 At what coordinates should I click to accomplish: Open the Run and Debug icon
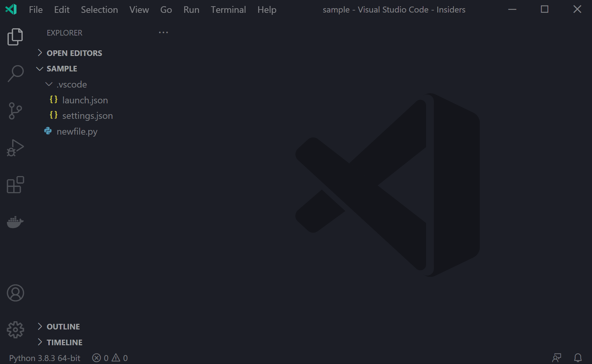pyautogui.click(x=15, y=148)
